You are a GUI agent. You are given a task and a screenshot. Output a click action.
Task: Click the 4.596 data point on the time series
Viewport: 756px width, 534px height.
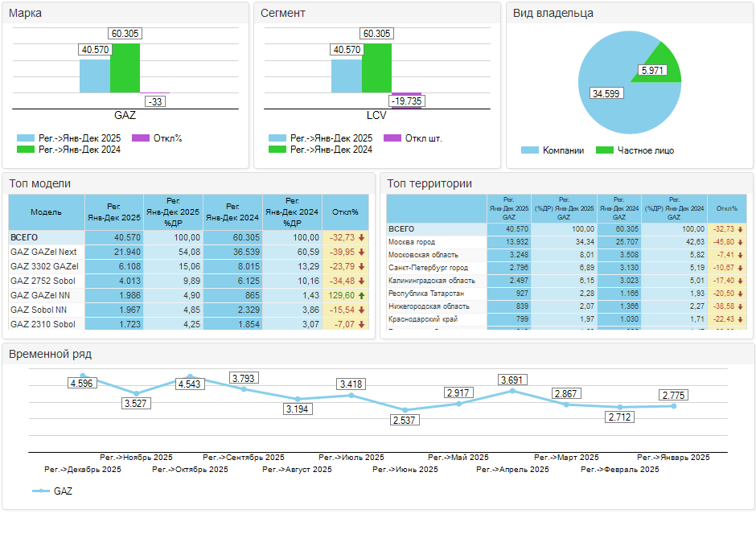(x=82, y=376)
